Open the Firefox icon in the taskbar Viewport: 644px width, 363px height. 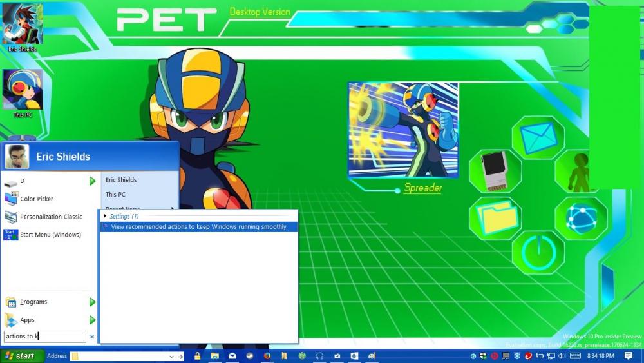[x=267, y=356]
